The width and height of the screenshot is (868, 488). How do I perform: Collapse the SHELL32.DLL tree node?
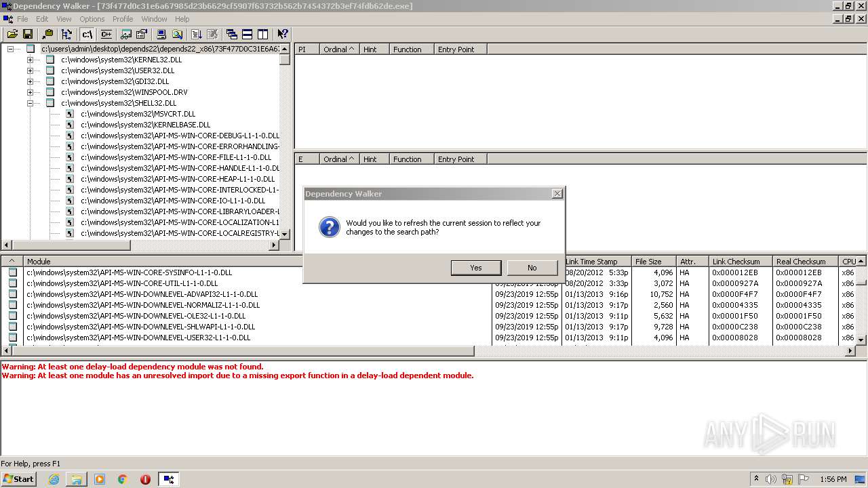point(31,103)
